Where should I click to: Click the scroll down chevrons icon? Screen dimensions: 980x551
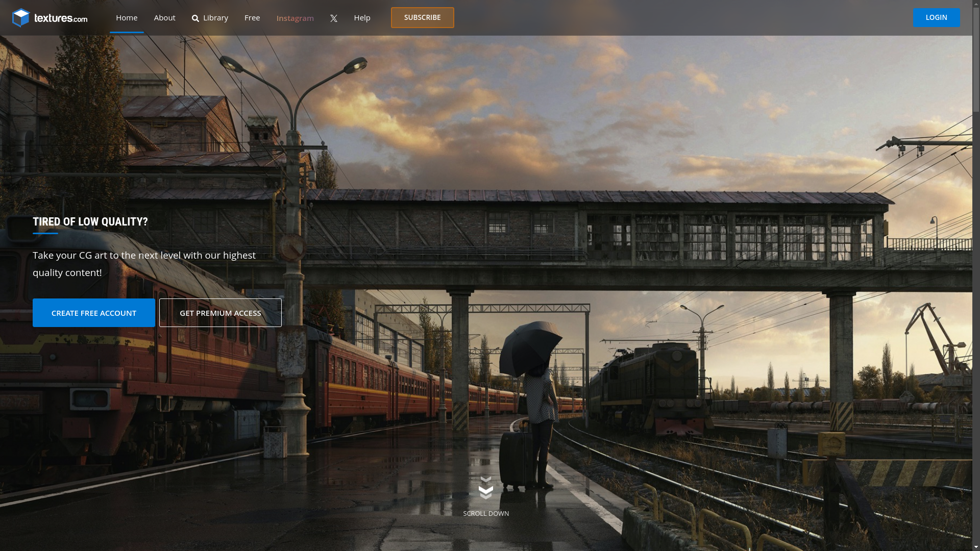point(486,488)
